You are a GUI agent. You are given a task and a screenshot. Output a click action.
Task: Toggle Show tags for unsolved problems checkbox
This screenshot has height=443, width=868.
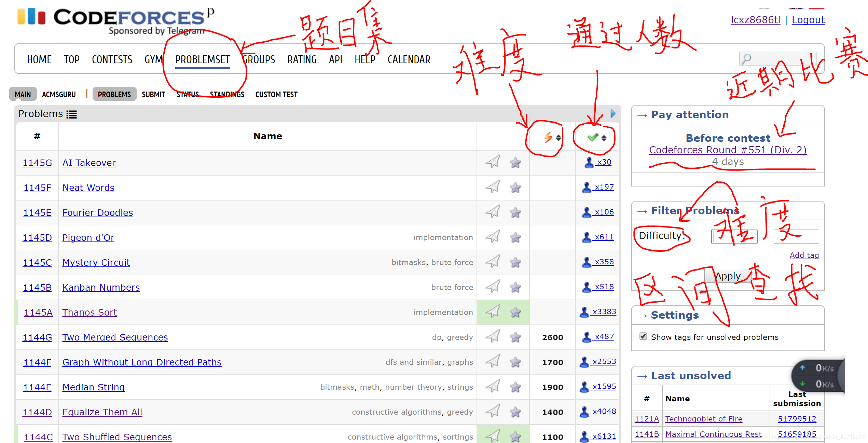coord(643,336)
